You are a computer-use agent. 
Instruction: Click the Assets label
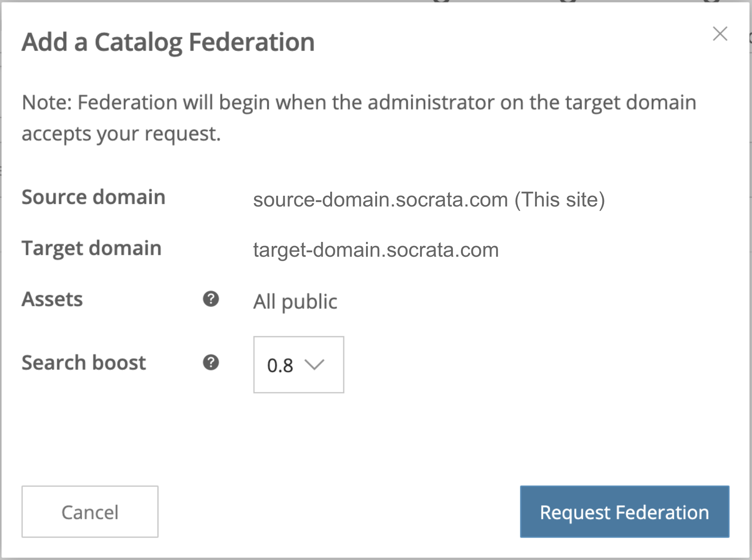[x=52, y=299]
